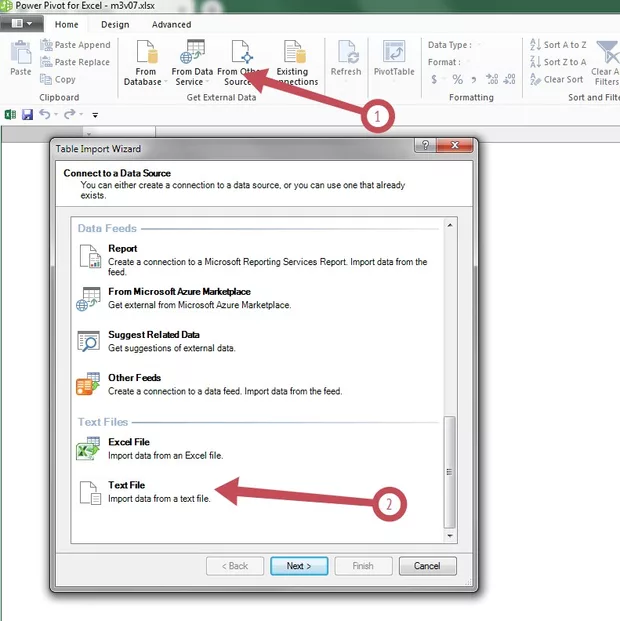Apply thousands separator comma icon
620x621 pixels.
tap(474, 80)
